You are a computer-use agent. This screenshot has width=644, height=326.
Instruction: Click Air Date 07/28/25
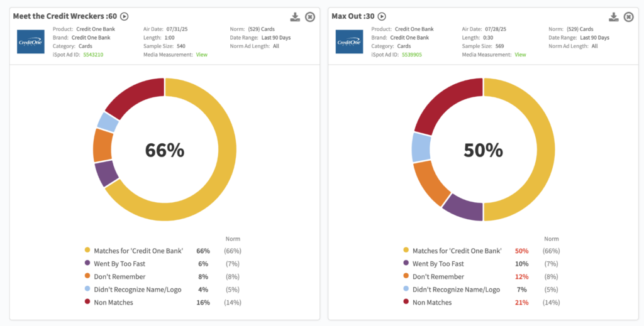[x=496, y=29]
